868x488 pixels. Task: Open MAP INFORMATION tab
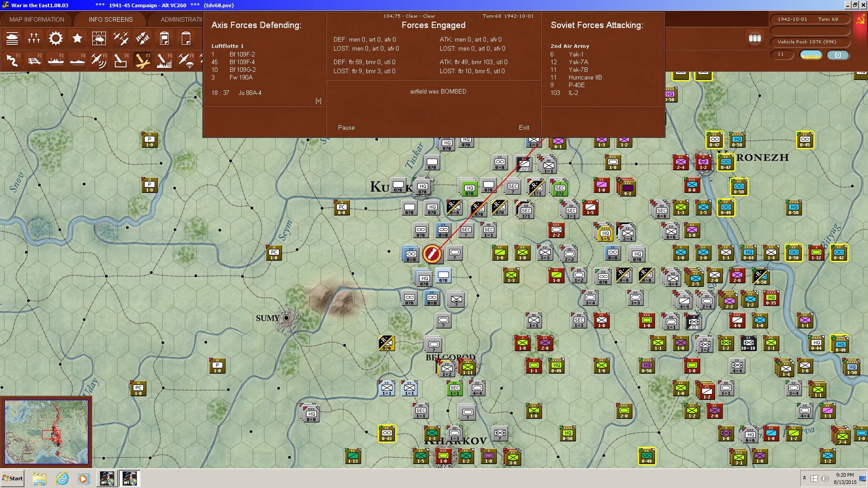pyautogui.click(x=37, y=19)
